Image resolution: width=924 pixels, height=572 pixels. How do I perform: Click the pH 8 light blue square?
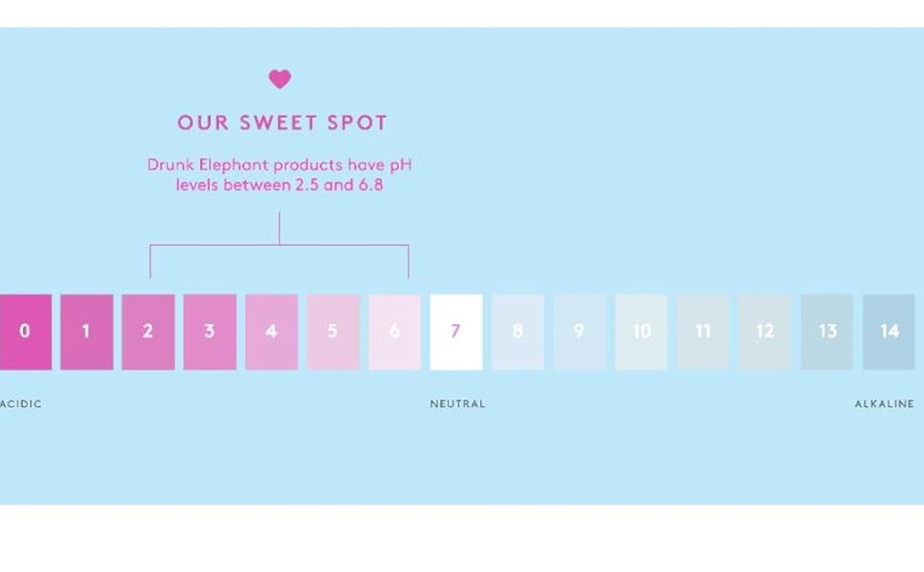(517, 332)
